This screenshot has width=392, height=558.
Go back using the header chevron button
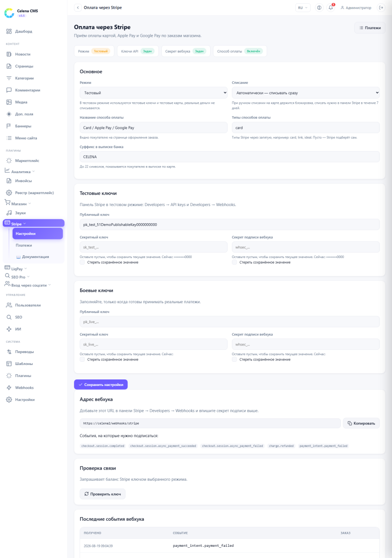[x=78, y=7]
